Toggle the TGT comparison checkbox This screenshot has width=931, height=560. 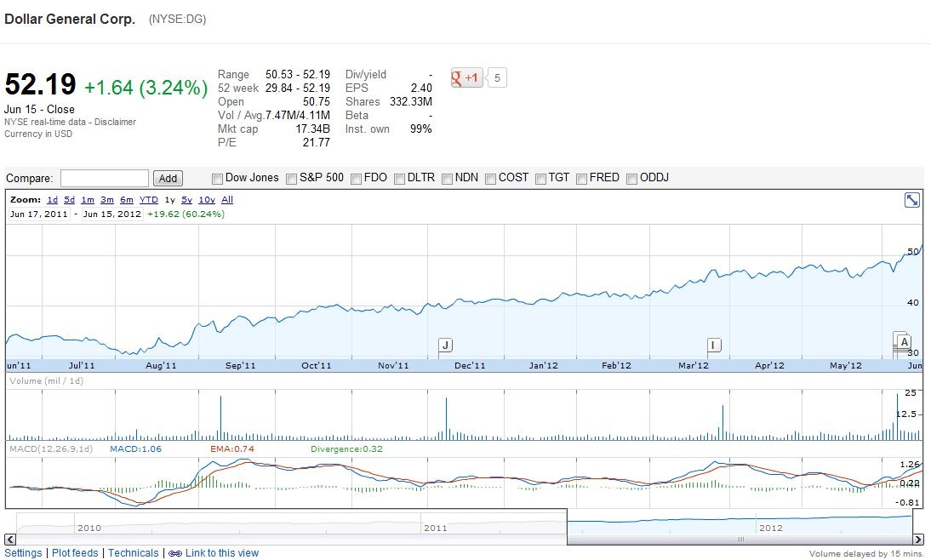541,179
